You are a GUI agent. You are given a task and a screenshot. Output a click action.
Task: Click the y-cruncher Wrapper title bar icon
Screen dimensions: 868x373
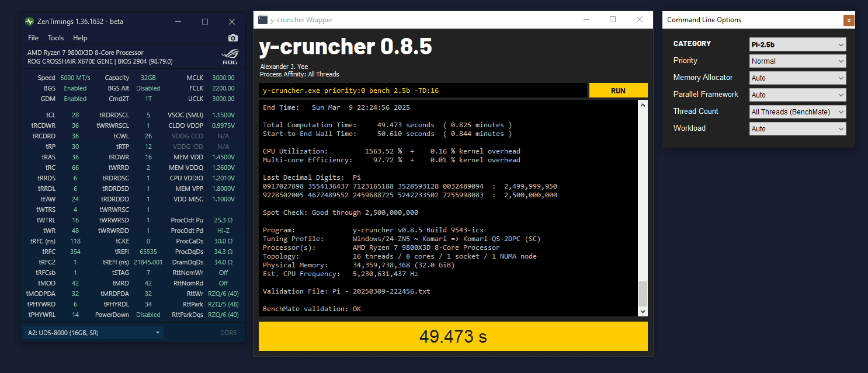[263, 19]
